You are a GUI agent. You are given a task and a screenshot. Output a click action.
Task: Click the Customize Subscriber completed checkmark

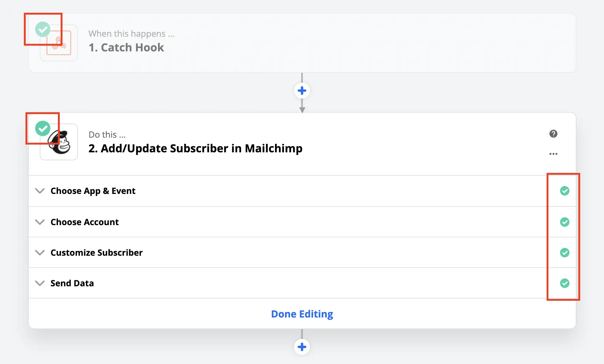coord(564,253)
